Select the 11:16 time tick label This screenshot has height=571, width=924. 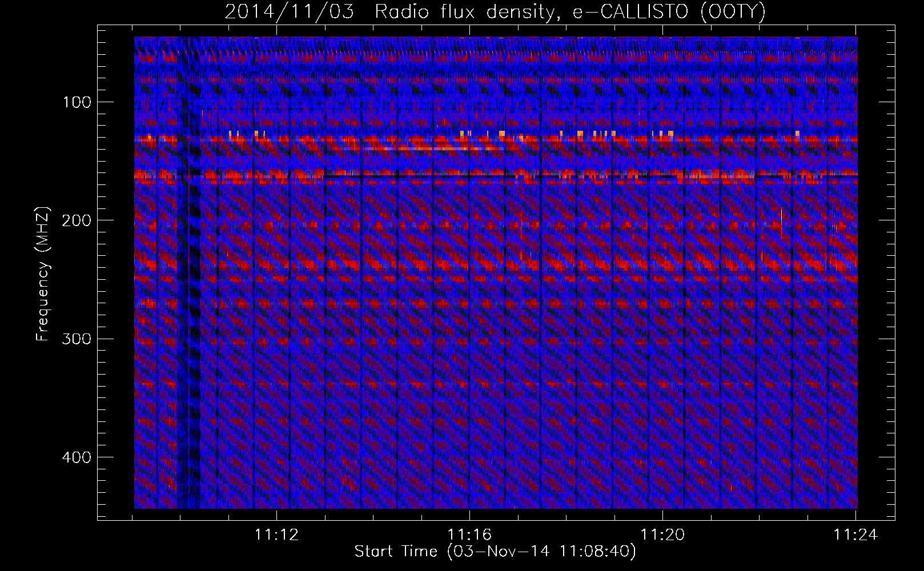point(469,535)
